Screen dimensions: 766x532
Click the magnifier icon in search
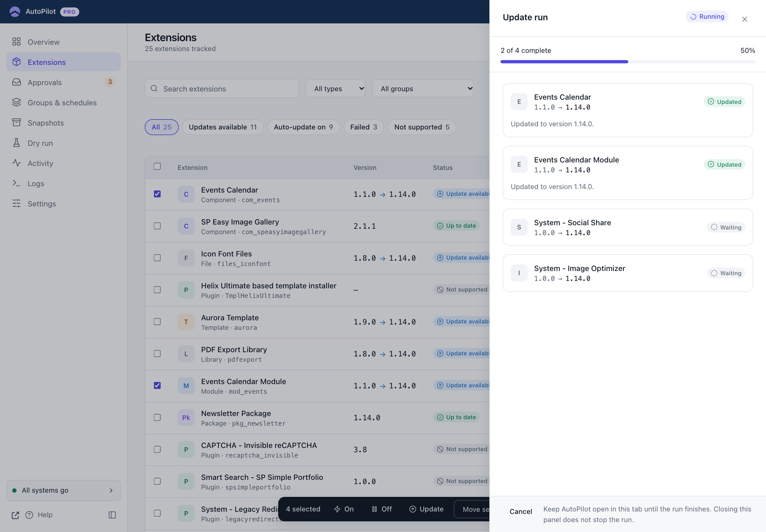(x=154, y=88)
